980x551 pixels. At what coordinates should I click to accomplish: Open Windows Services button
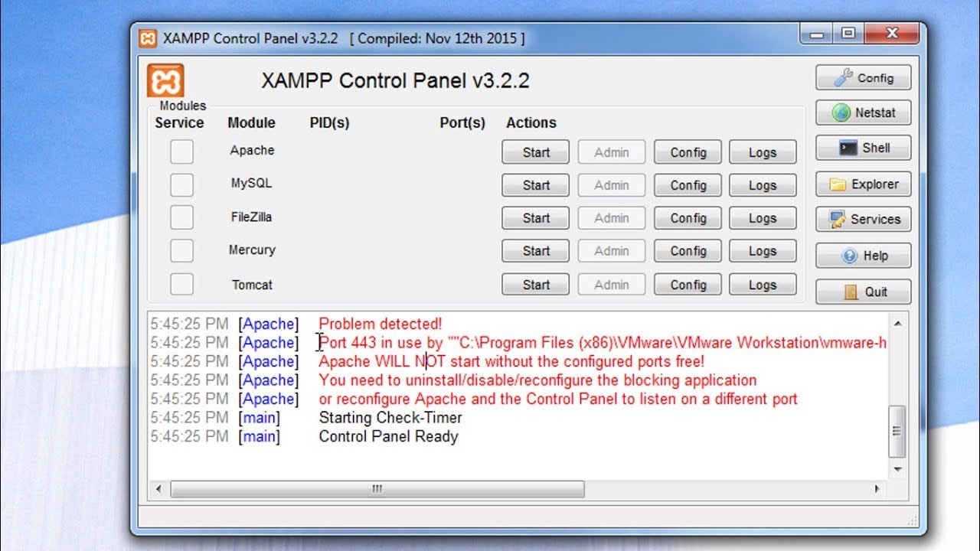click(x=864, y=219)
